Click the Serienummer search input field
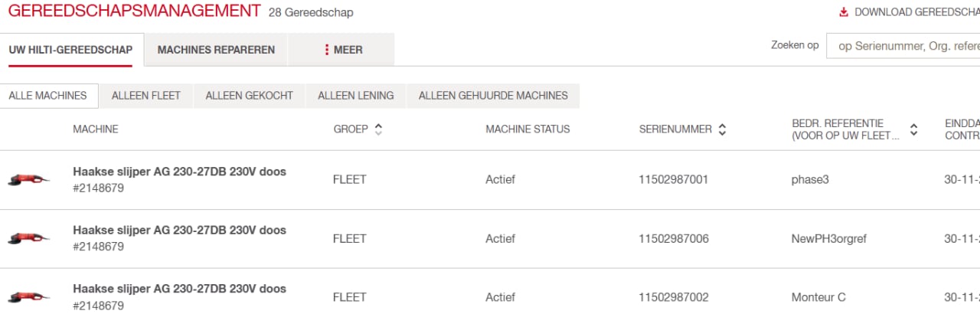Image resolution: width=980 pixels, height=327 pixels. (x=903, y=46)
